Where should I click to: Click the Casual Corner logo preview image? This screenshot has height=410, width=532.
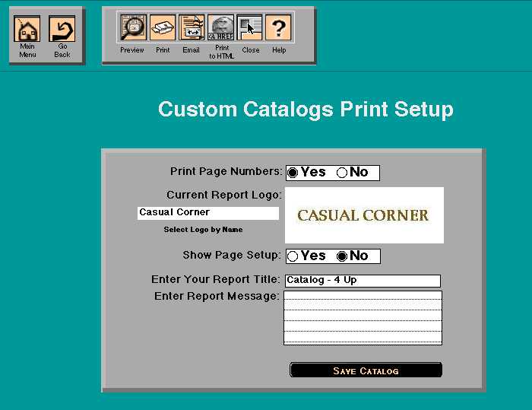(x=363, y=215)
